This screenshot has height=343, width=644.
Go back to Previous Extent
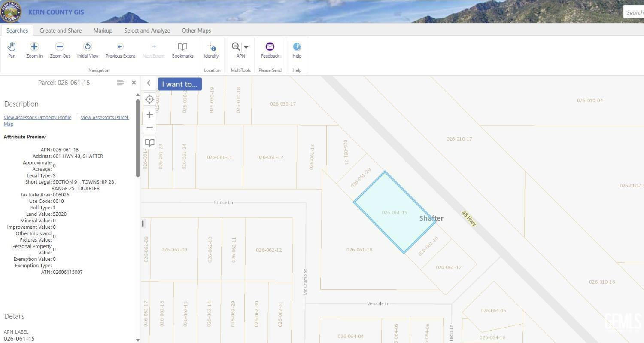(120, 50)
